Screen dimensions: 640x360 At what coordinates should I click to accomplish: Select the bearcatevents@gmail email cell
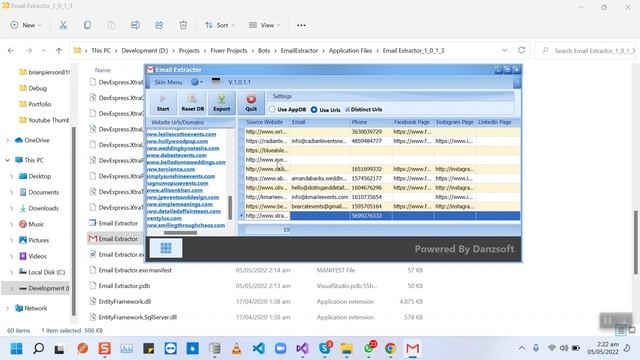pyautogui.click(x=320, y=206)
